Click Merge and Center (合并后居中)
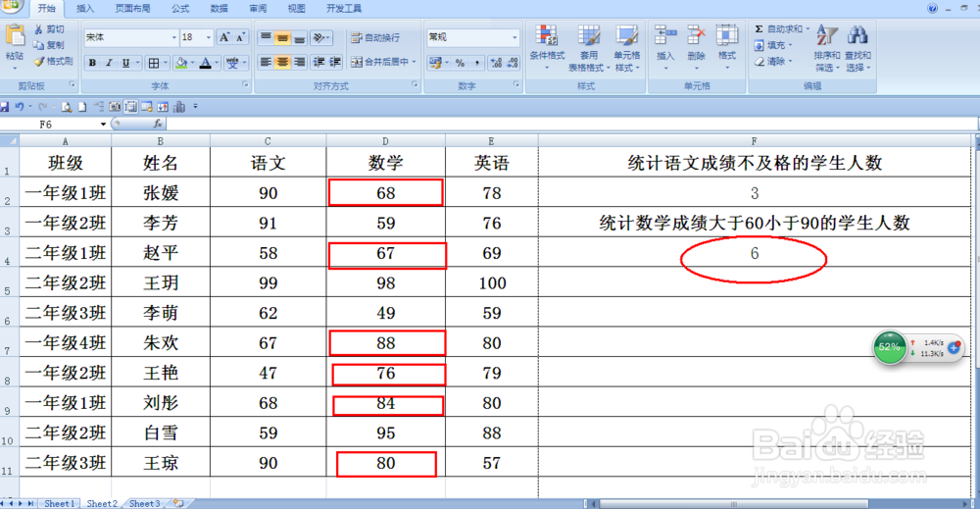The image size is (980, 509). 379,62
